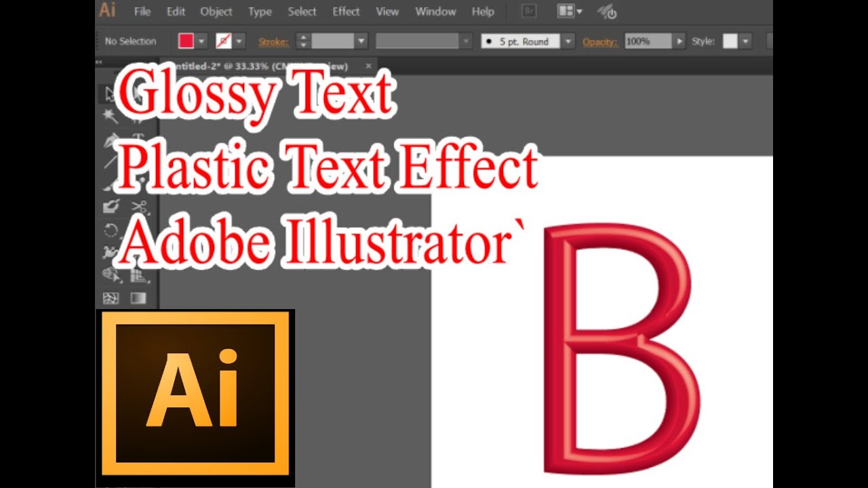Image resolution: width=868 pixels, height=488 pixels.
Task: Open the File menu
Action: [142, 12]
